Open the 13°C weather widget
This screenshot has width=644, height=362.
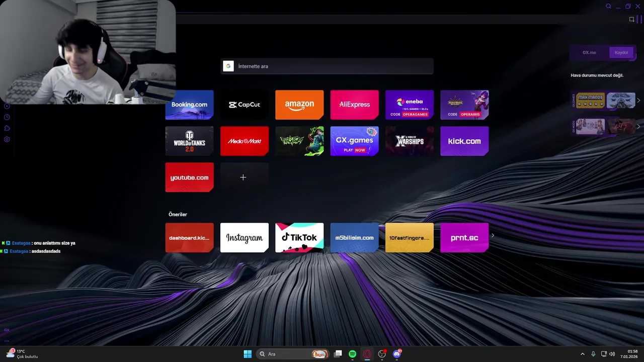coord(22,354)
